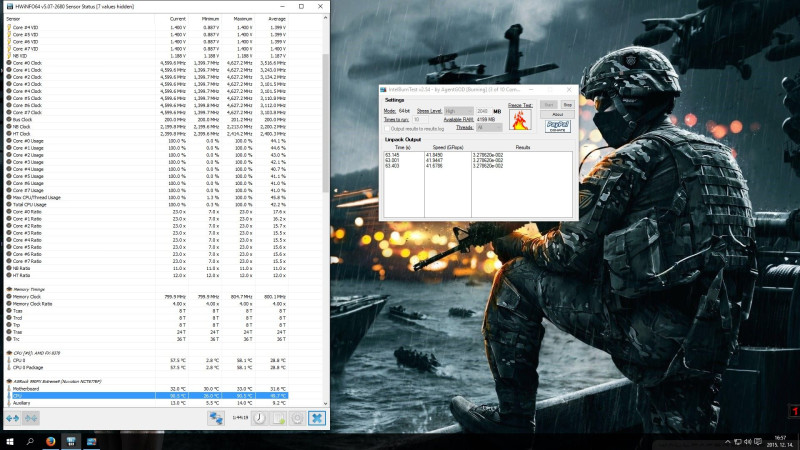The image size is (800, 450).
Task: Click the memory size MB input field
Action: (x=483, y=111)
